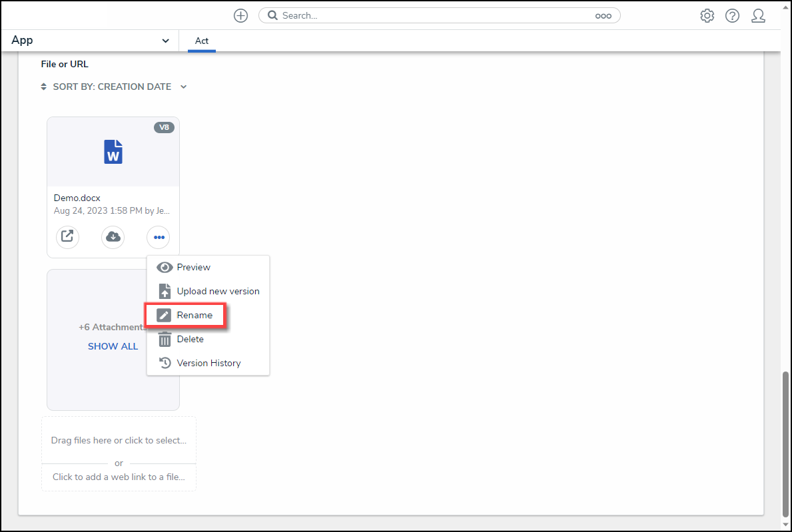Image resolution: width=792 pixels, height=532 pixels.
Task: Click to add a web link to a file
Action: (119, 477)
